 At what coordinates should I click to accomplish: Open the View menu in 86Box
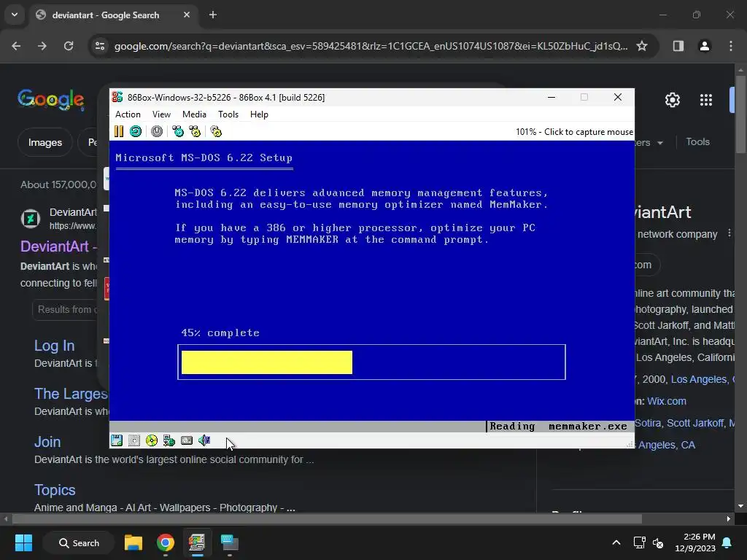tap(161, 114)
